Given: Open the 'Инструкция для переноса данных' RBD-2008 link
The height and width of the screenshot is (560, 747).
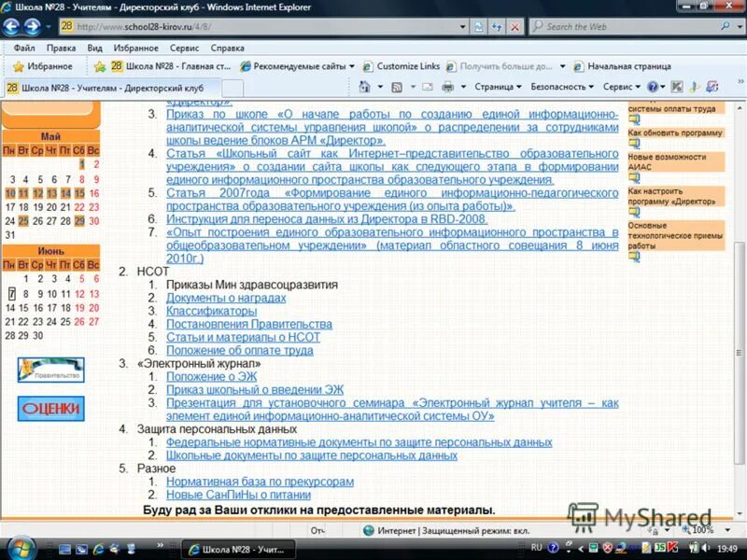Looking at the screenshot, I should pyautogui.click(x=327, y=219).
